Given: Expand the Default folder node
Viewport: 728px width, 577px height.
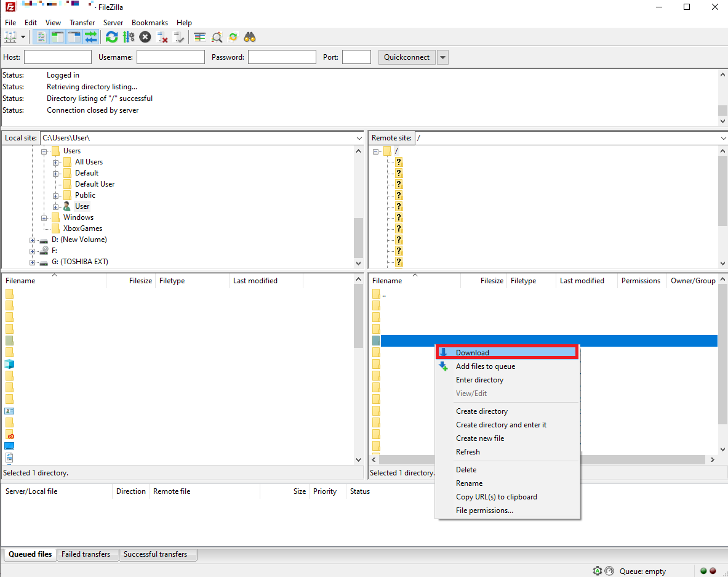Looking at the screenshot, I should pos(56,174).
